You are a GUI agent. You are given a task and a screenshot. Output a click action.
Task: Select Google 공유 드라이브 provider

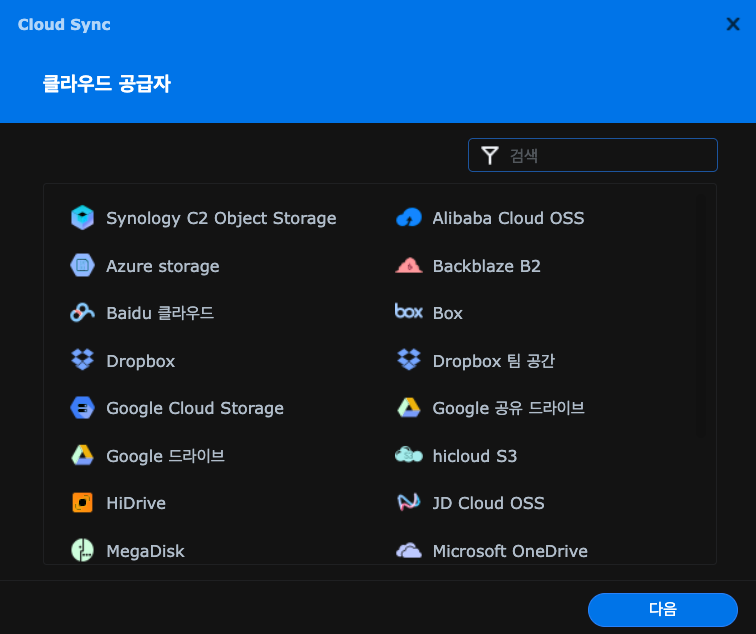click(508, 408)
